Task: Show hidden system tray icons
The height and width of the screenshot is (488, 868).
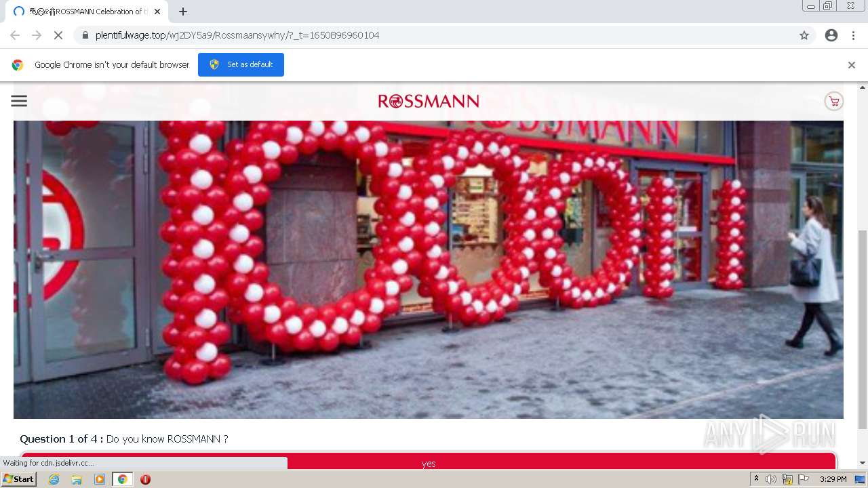Action: 756,479
